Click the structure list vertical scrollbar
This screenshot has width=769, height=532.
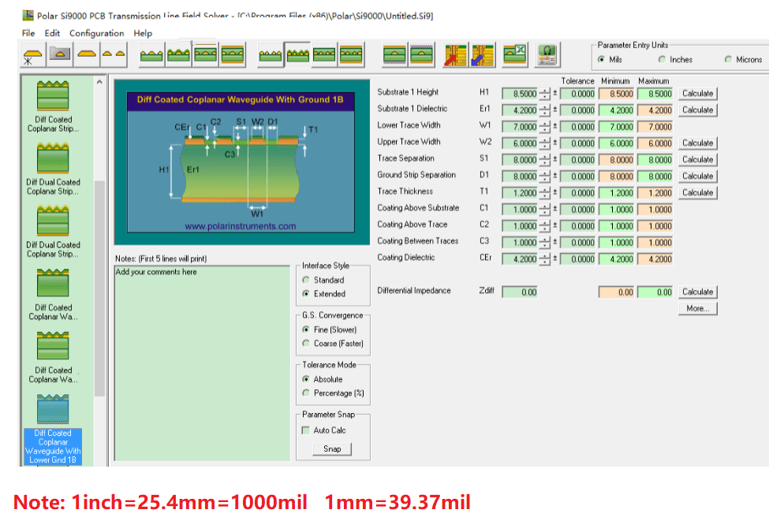point(99,276)
